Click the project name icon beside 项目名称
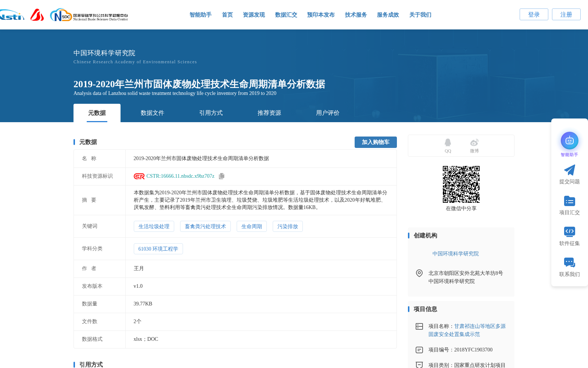Image resolution: width=588 pixels, height=368 pixels. 419,326
